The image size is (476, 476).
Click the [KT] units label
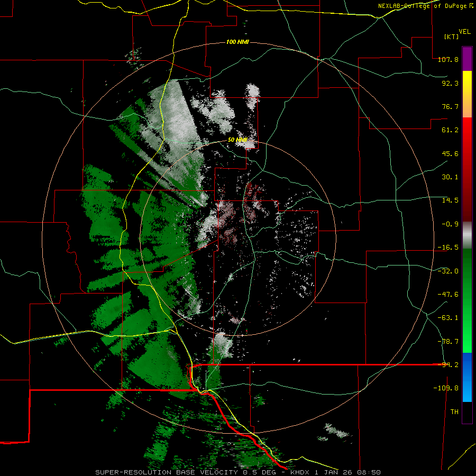click(x=451, y=36)
